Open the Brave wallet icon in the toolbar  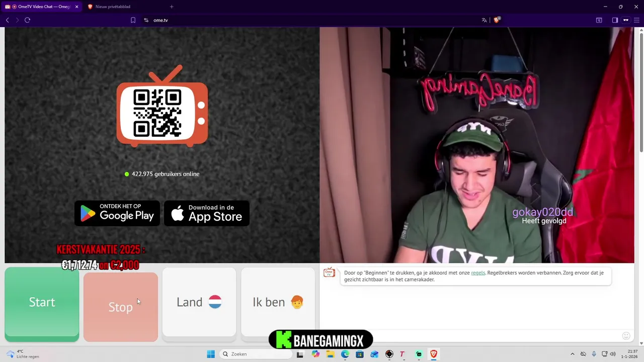[599, 20]
